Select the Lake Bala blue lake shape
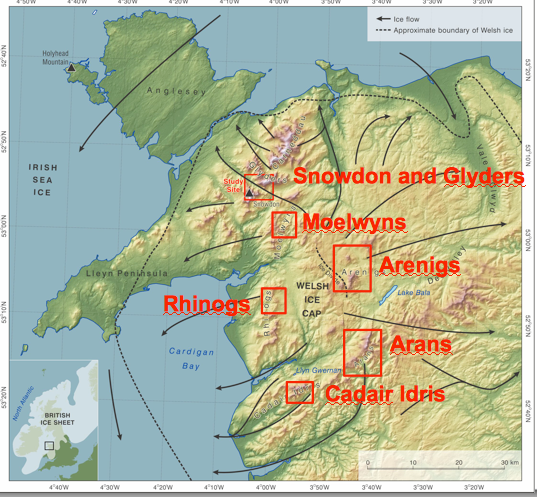The height and width of the screenshot is (497, 537). (388, 295)
